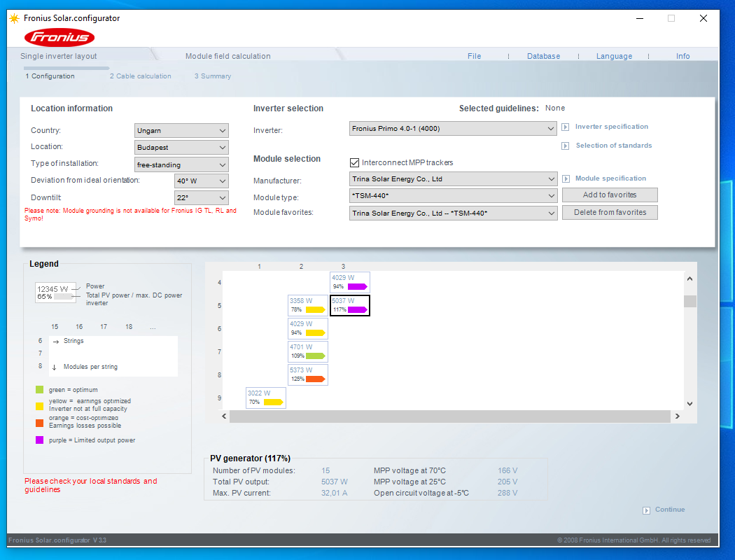Click the Fronius logo
Viewport: 735px width, 560px height.
(x=59, y=38)
